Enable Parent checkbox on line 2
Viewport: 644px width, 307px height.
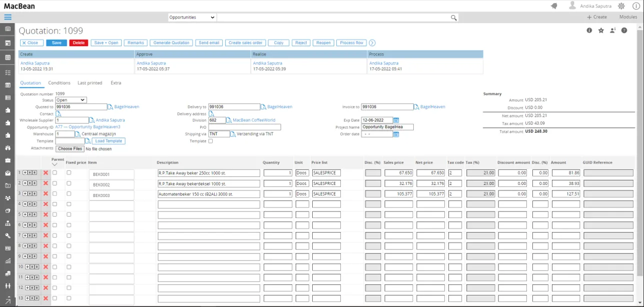pyautogui.click(x=55, y=183)
